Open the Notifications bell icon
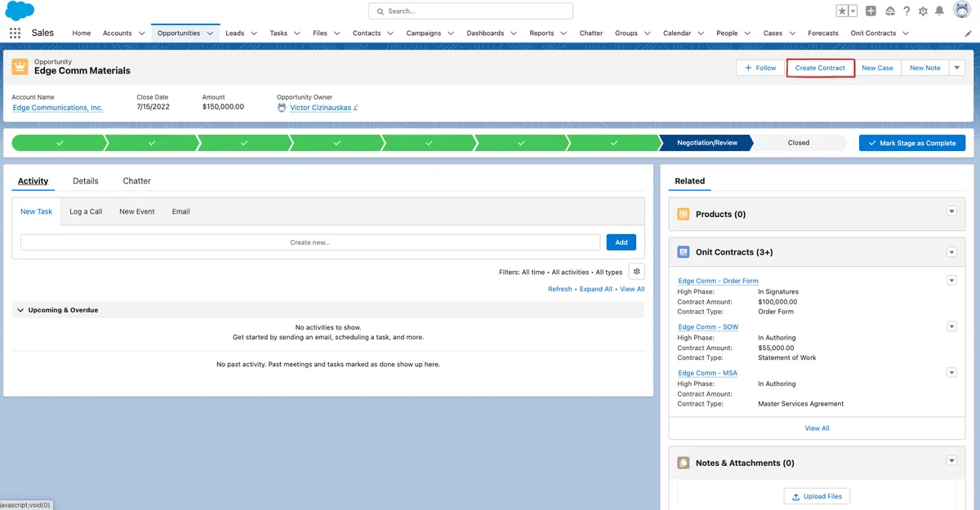Image resolution: width=980 pixels, height=510 pixels. (940, 11)
